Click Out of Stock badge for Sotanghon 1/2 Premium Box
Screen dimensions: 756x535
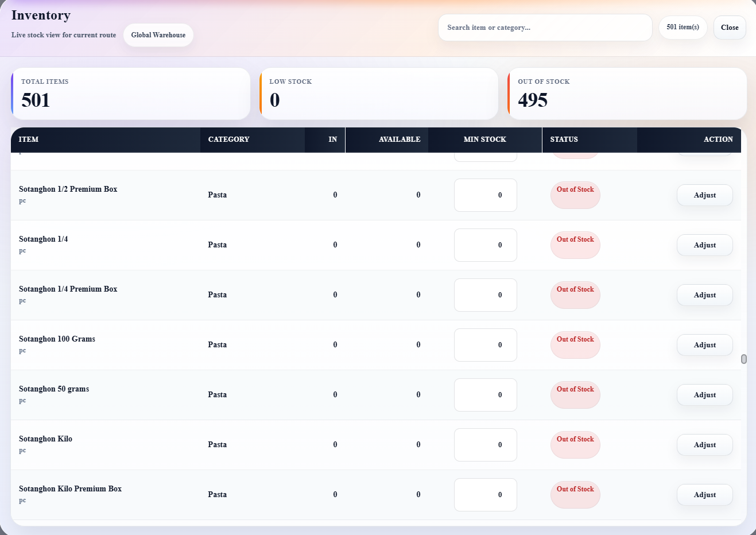[x=575, y=195]
